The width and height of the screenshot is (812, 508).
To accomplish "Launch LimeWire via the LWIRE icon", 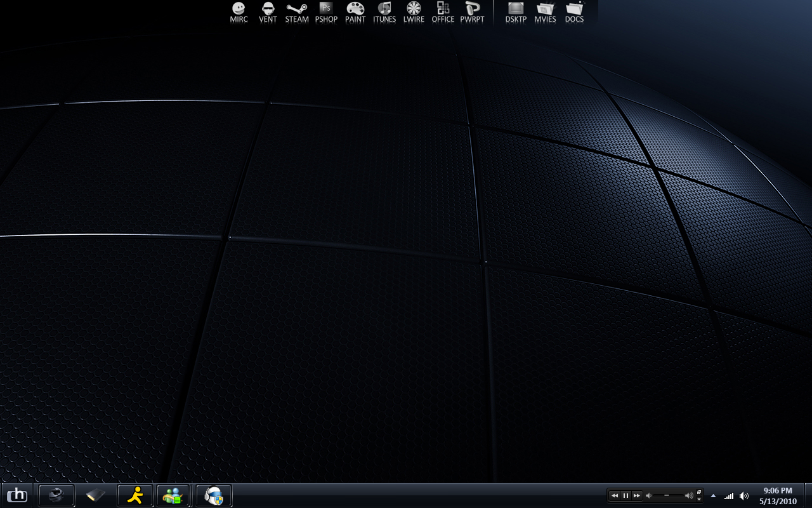I will pos(414,11).
